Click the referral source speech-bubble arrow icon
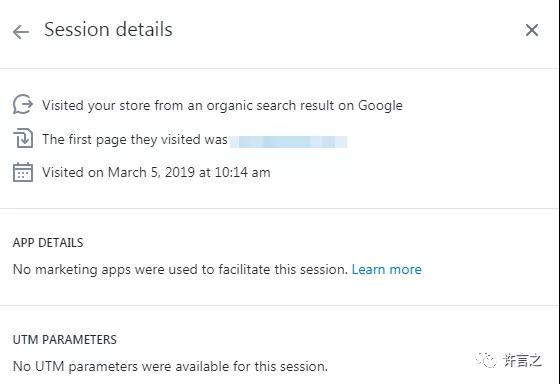Screen dimensions: 560x384 23,104
